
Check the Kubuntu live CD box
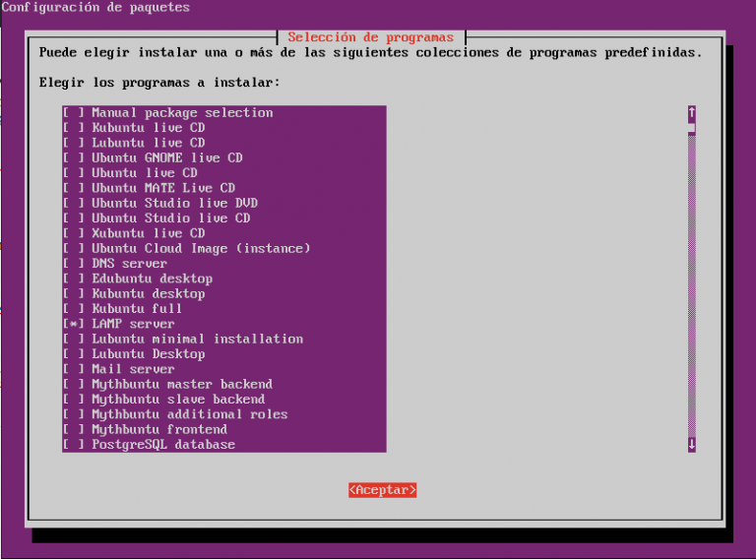[x=73, y=128]
